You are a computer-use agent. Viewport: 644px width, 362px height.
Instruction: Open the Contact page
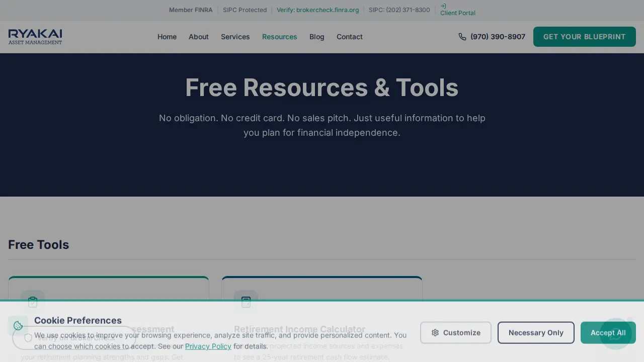[x=350, y=37]
